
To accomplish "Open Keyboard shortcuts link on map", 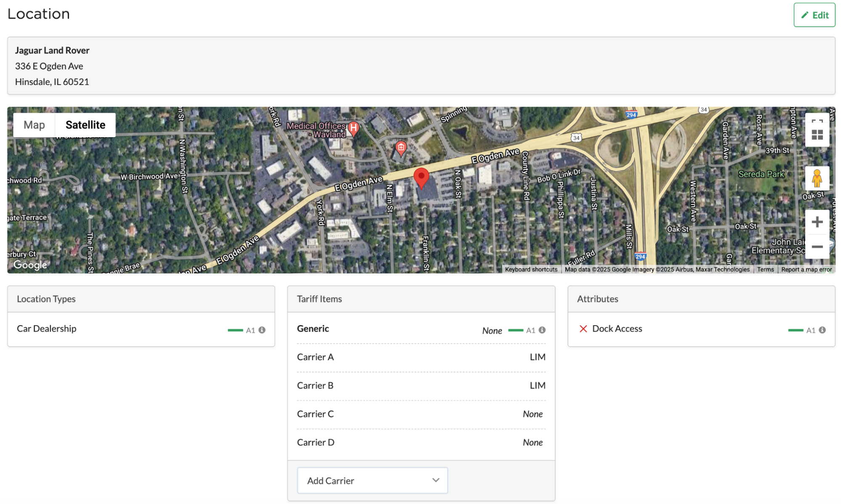I will [531, 270].
